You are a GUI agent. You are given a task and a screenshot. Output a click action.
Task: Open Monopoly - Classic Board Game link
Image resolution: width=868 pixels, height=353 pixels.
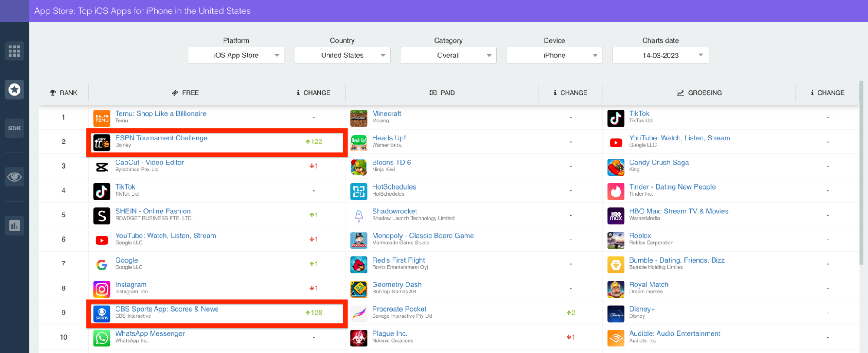click(x=423, y=236)
